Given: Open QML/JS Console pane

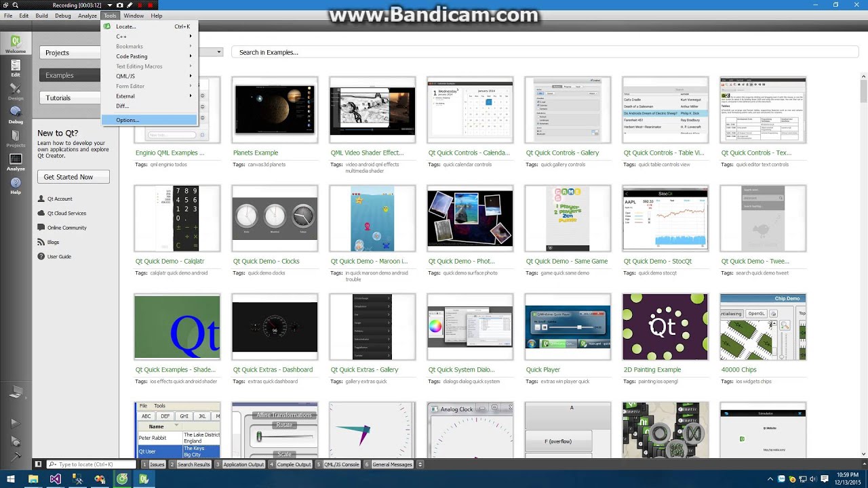Looking at the screenshot, I should [338, 464].
